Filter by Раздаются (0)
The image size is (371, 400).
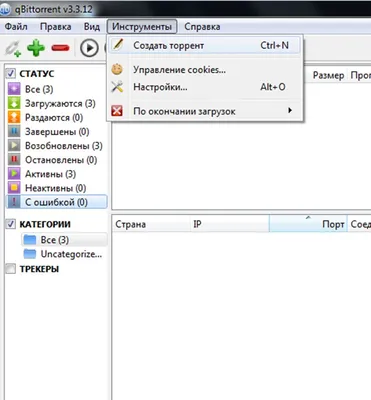click(x=54, y=118)
